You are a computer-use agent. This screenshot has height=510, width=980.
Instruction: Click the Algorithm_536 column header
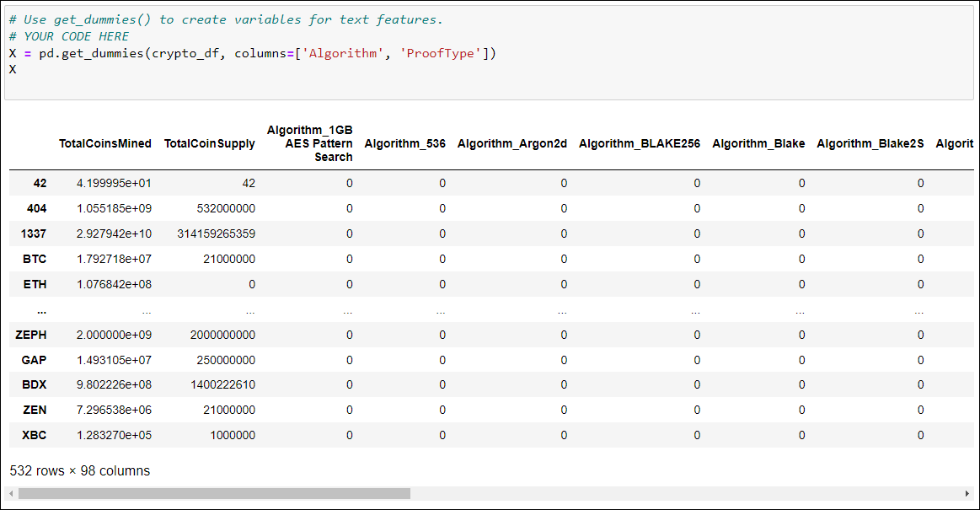(405, 144)
